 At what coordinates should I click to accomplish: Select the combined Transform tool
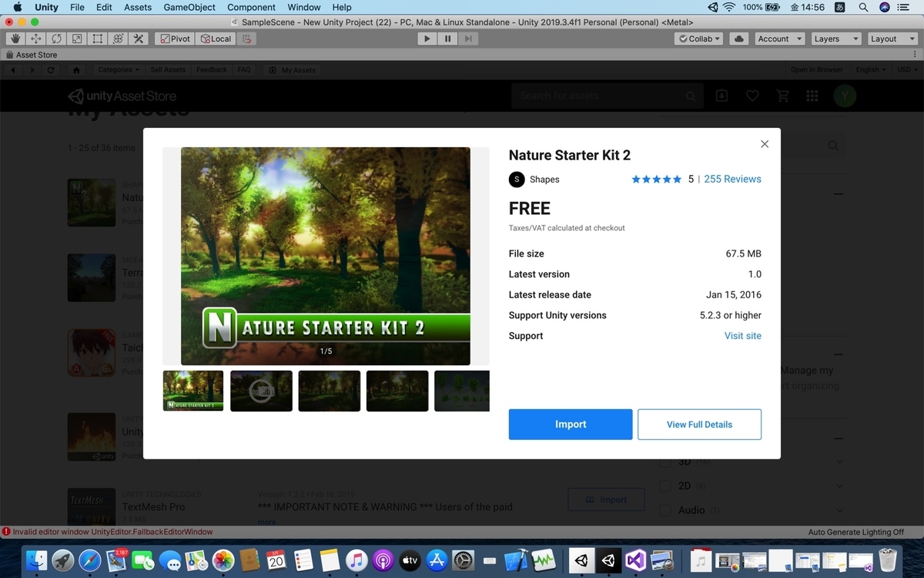tap(118, 39)
